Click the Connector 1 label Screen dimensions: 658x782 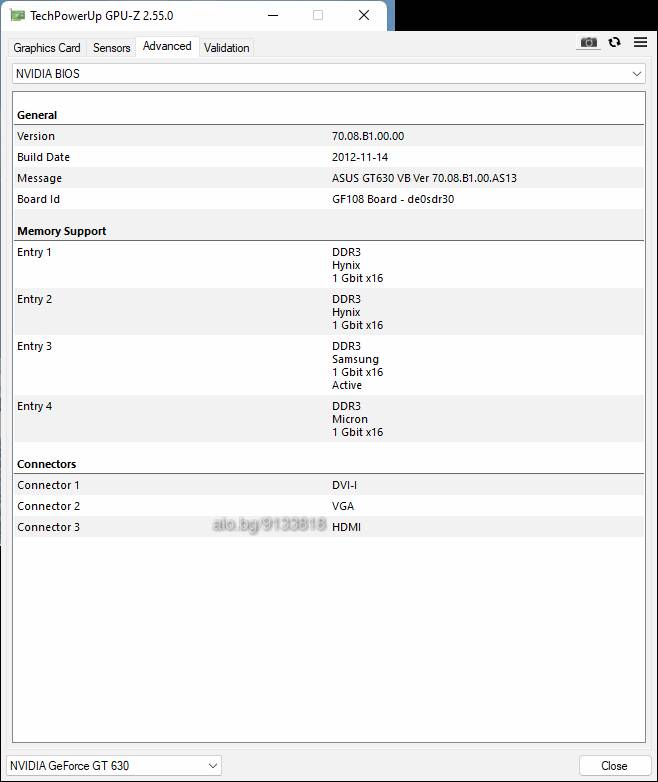pos(48,485)
